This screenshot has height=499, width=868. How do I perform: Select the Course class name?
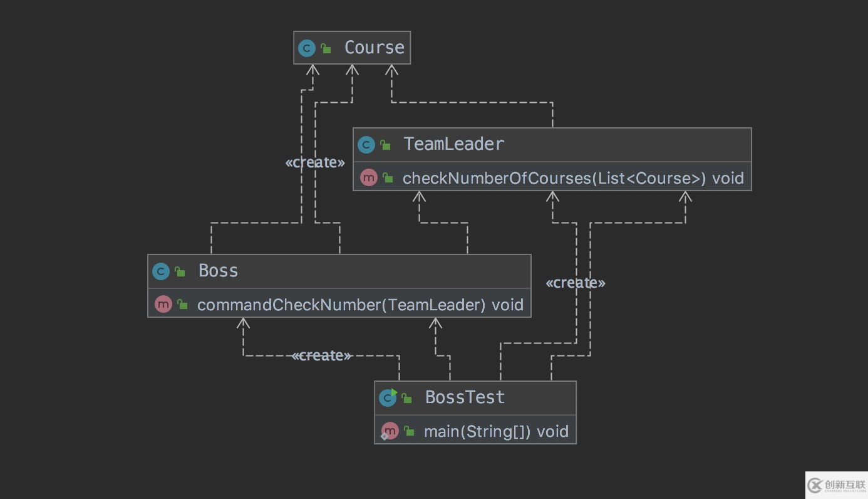[374, 48]
